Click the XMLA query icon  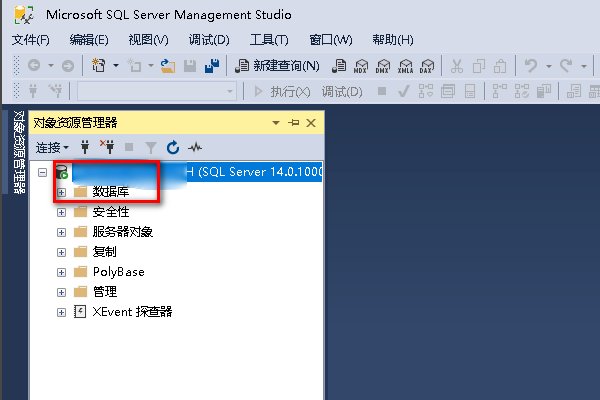[x=405, y=66]
